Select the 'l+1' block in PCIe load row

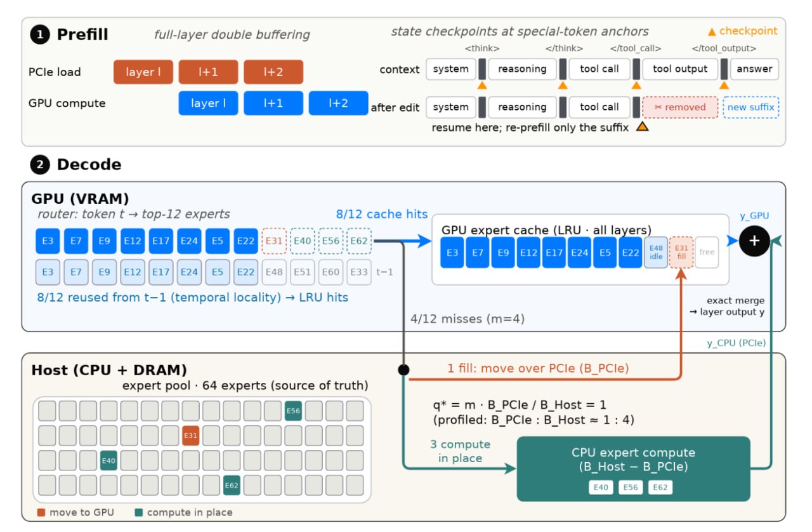click(x=208, y=72)
